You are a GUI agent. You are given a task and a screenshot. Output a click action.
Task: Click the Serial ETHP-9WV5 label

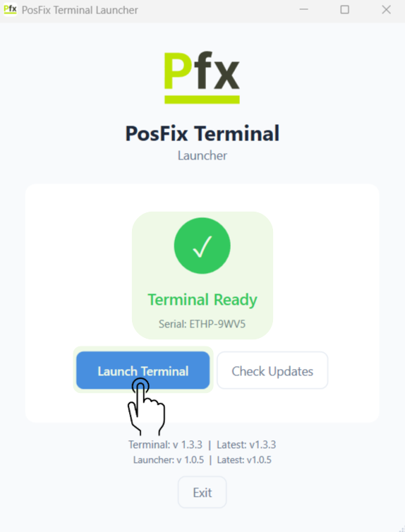click(x=202, y=324)
